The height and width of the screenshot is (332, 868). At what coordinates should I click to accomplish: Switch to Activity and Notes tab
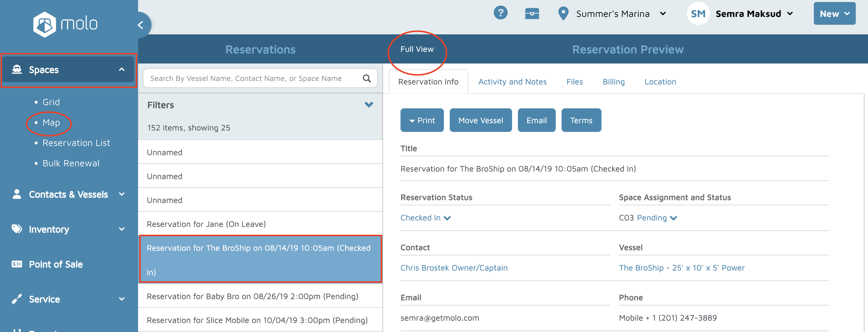512,82
